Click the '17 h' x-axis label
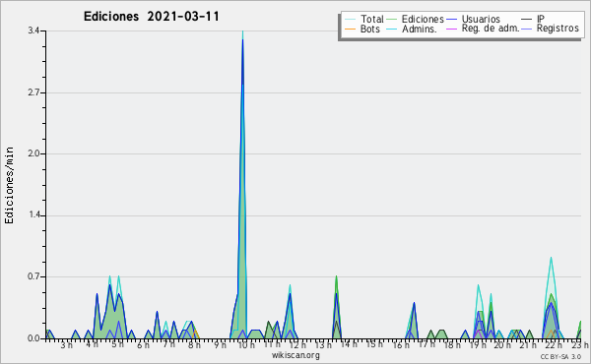The height and width of the screenshot is (364, 591). tap(427, 344)
